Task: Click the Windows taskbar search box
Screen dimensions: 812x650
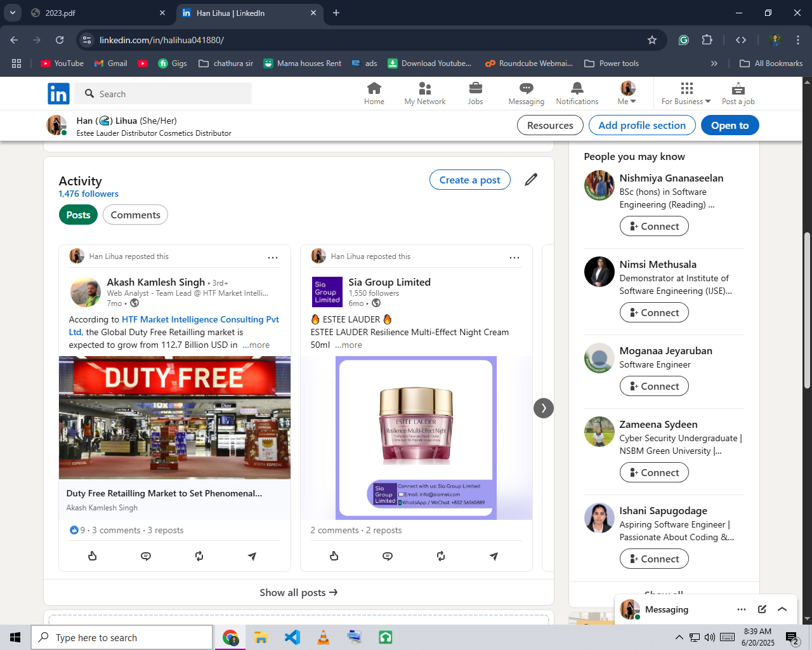Action: click(x=122, y=637)
